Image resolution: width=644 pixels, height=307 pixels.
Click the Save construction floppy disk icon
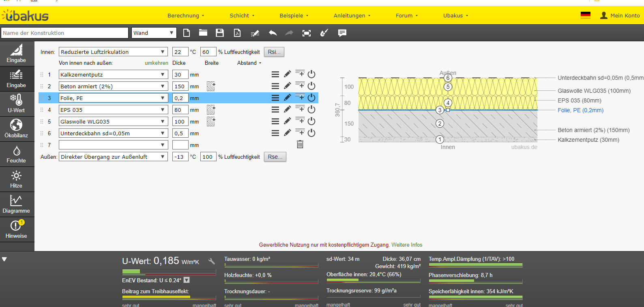coord(220,33)
